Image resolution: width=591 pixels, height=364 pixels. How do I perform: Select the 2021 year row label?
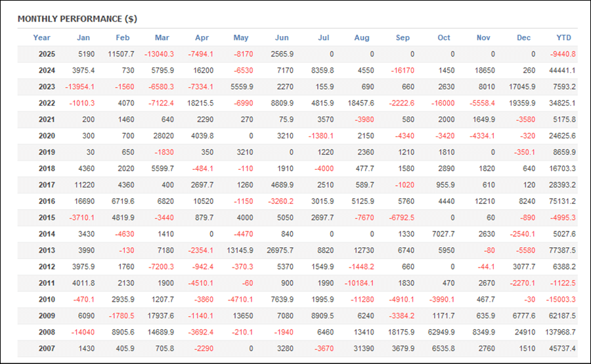(x=47, y=120)
